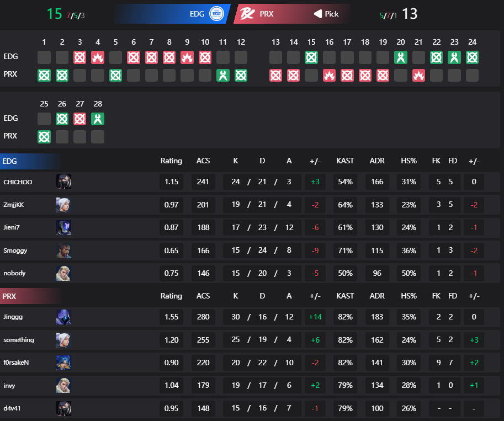This screenshot has width=504, height=421.
Task: Click Jinggg's +14 kill differential
Action: 315,317
